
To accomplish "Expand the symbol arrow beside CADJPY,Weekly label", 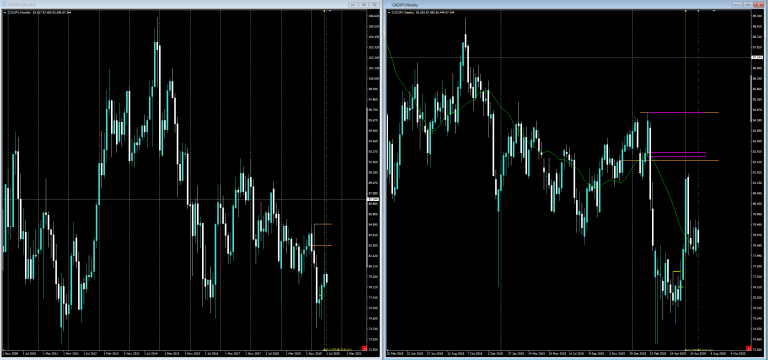I will point(389,12).
